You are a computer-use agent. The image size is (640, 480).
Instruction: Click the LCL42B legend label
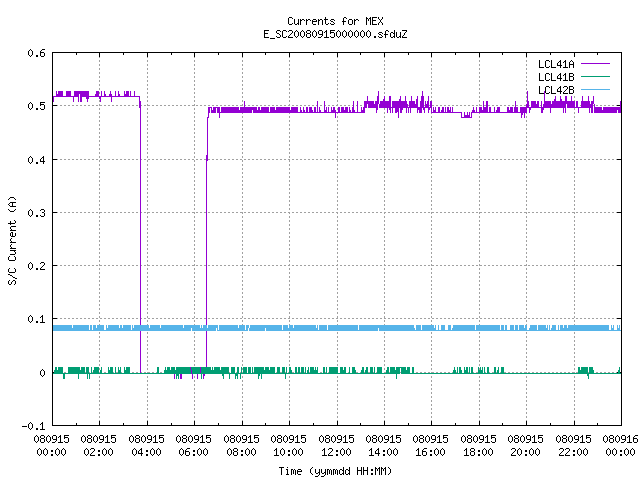556,90
